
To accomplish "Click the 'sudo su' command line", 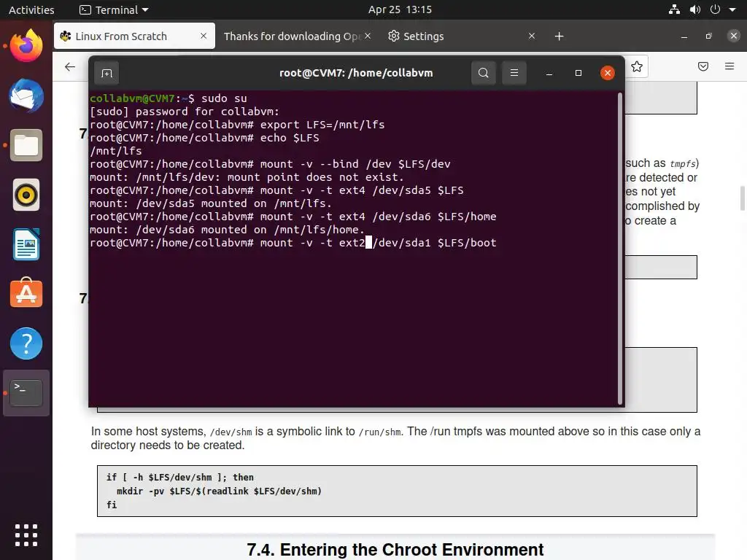I will tap(169, 98).
